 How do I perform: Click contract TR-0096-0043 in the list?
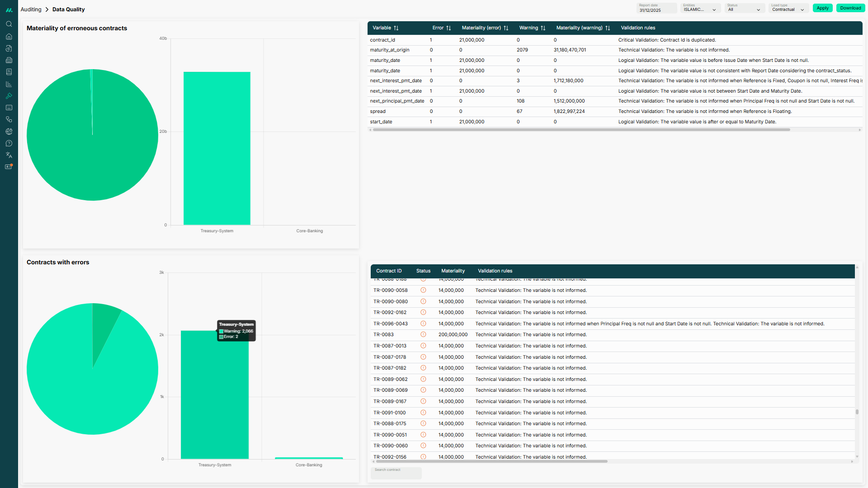pyautogui.click(x=391, y=324)
